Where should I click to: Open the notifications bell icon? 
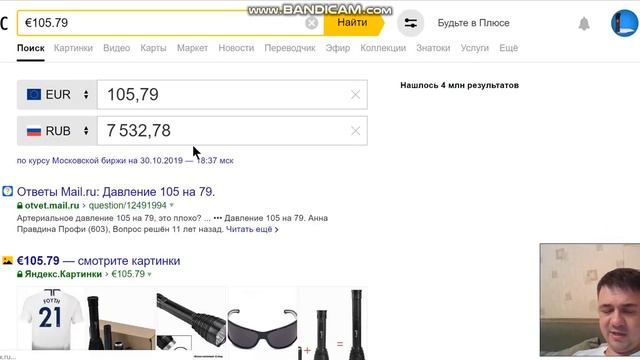584,24
